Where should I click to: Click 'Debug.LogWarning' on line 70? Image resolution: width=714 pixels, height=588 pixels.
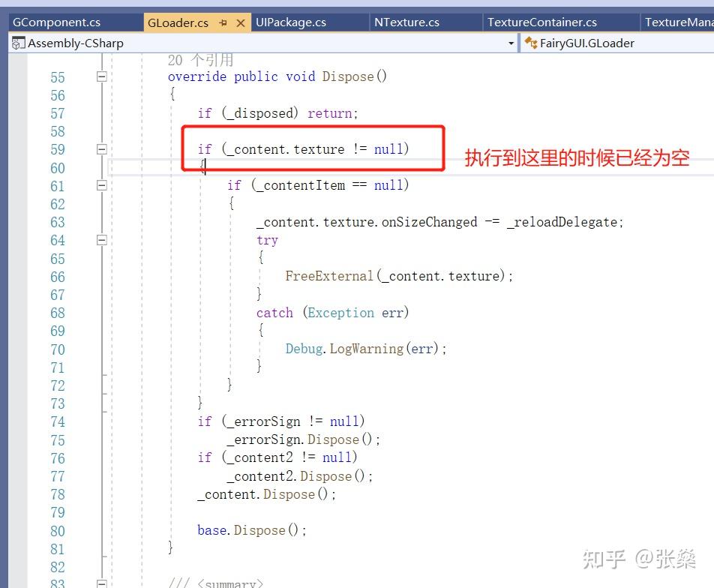tap(344, 349)
